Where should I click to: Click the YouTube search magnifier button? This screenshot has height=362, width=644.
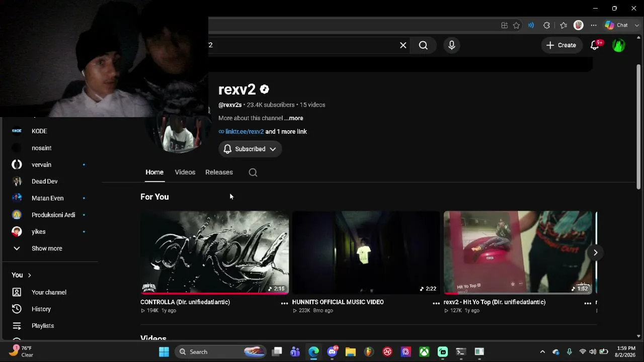coord(423,45)
